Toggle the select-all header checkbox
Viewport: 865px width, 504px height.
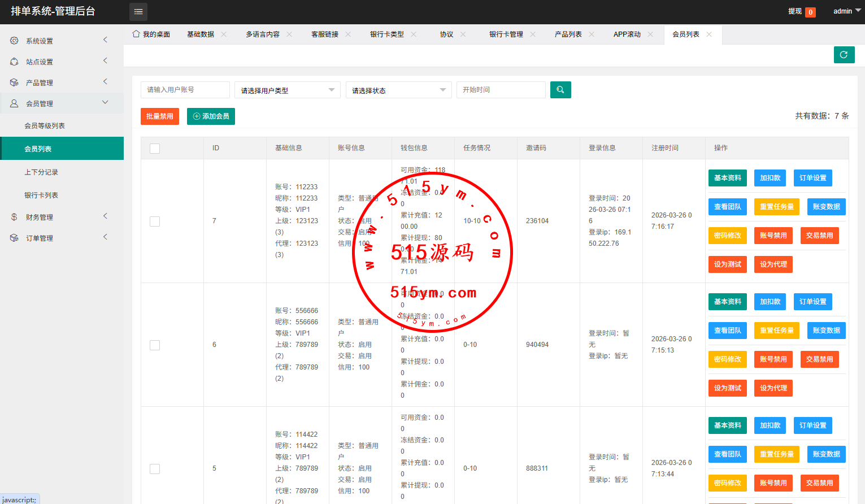pyautogui.click(x=155, y=149)
